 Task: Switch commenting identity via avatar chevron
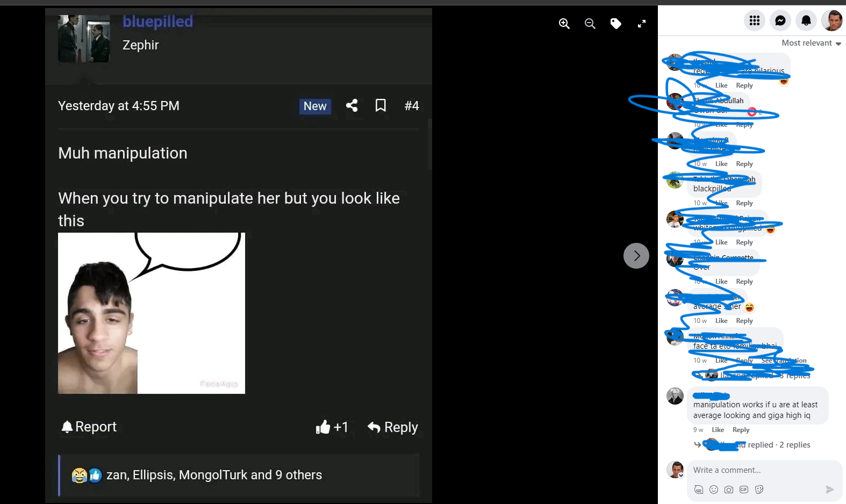pyautogui.click(x=680, y=475)
